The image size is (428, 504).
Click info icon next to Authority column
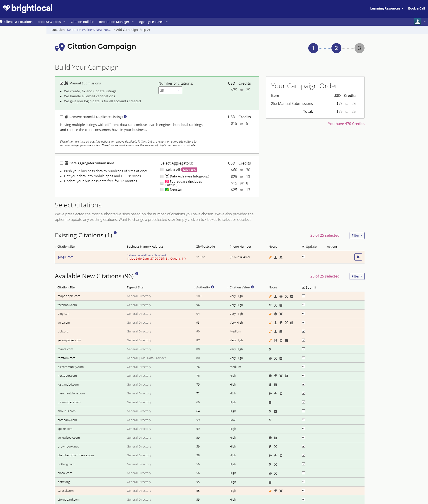click(213, 287)
